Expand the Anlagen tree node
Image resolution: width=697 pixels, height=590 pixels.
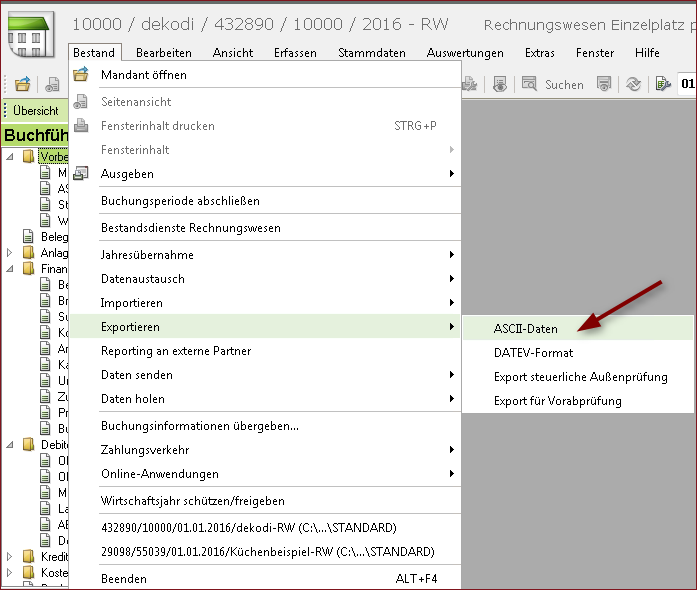pyautogui.click(x=11, y=253)
